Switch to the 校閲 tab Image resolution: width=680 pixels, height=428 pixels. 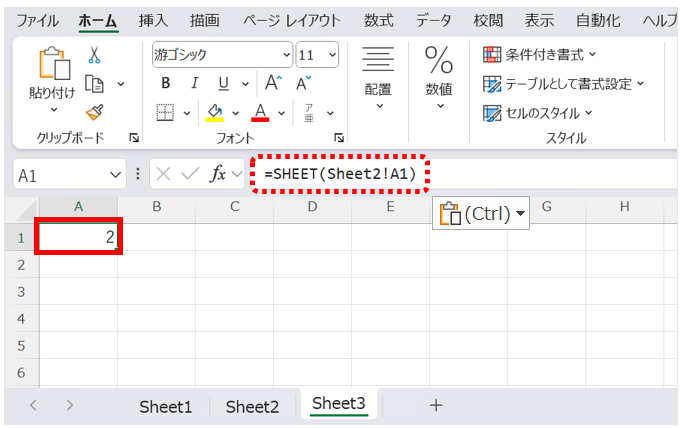pos(488,20)
